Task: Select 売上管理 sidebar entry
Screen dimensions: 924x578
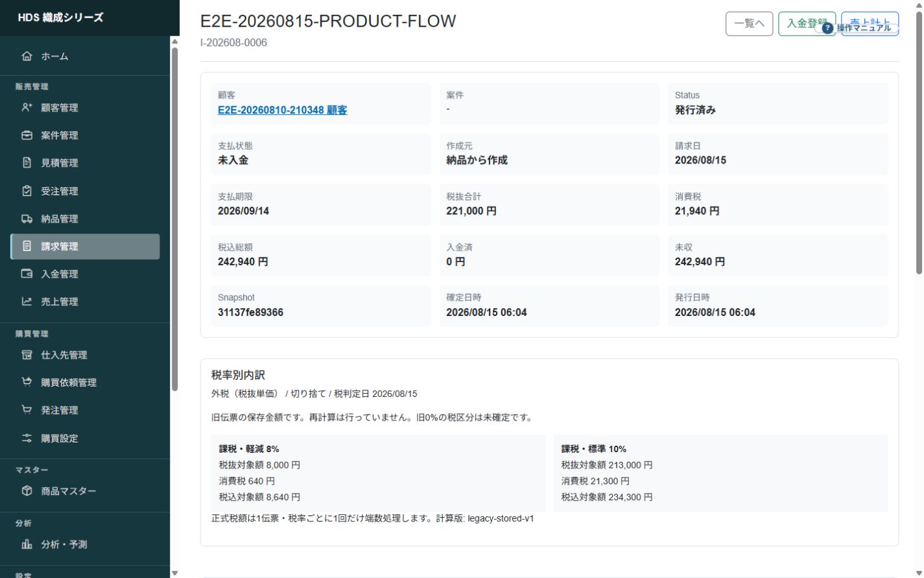Action: point(85,302)
